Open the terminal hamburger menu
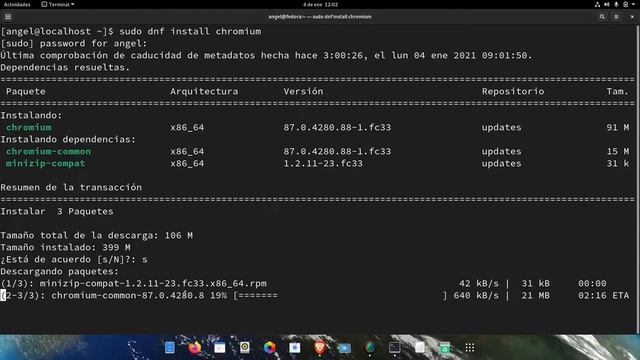Image resolution: width=640 pixels, height=360 pixels. point(616,17)
